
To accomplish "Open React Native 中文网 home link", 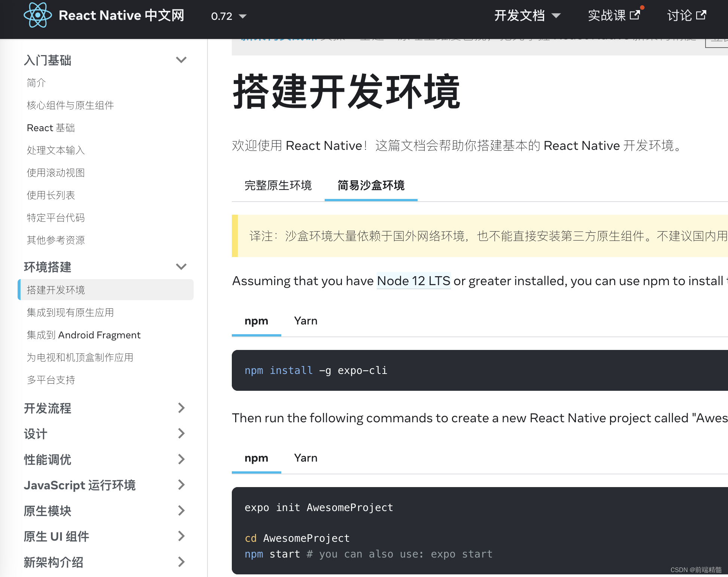I will pyautogui.click(x=121, y=15).
